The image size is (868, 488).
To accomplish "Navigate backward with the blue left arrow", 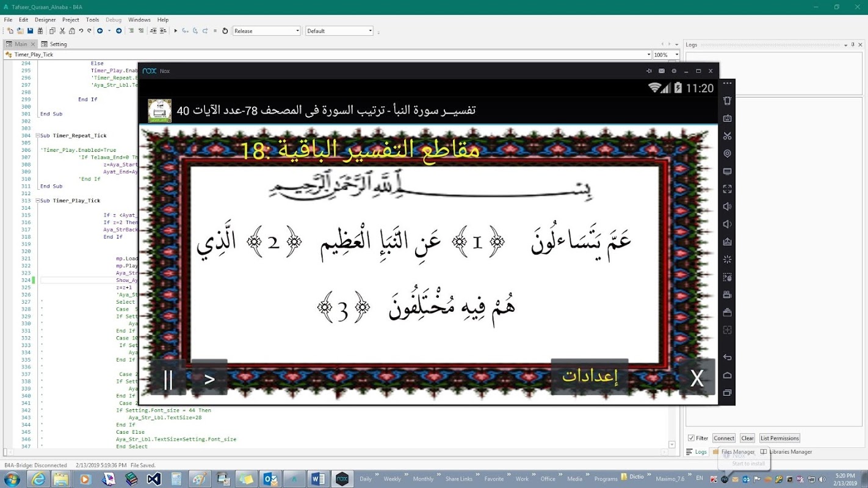I will (x=100, y=30).
